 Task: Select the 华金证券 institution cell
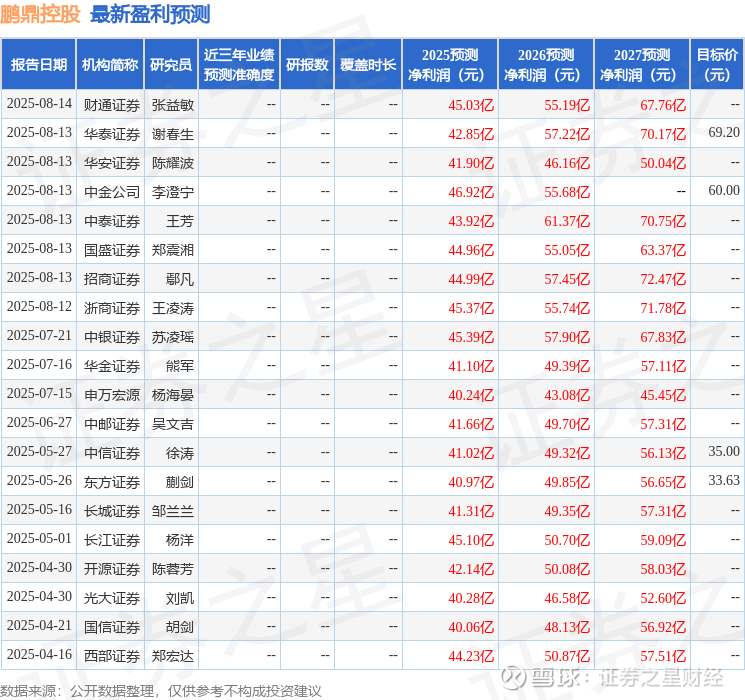(x=112, y=366)
